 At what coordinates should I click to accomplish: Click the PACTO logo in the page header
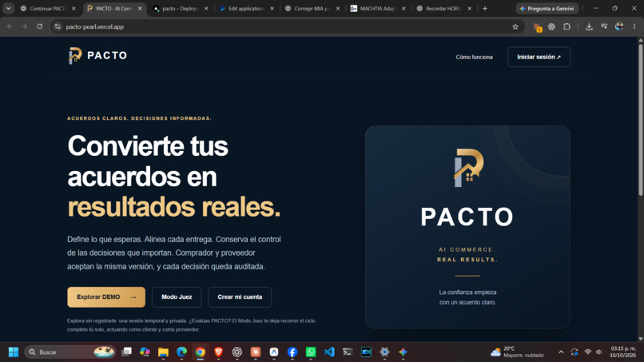click(97, 55)
